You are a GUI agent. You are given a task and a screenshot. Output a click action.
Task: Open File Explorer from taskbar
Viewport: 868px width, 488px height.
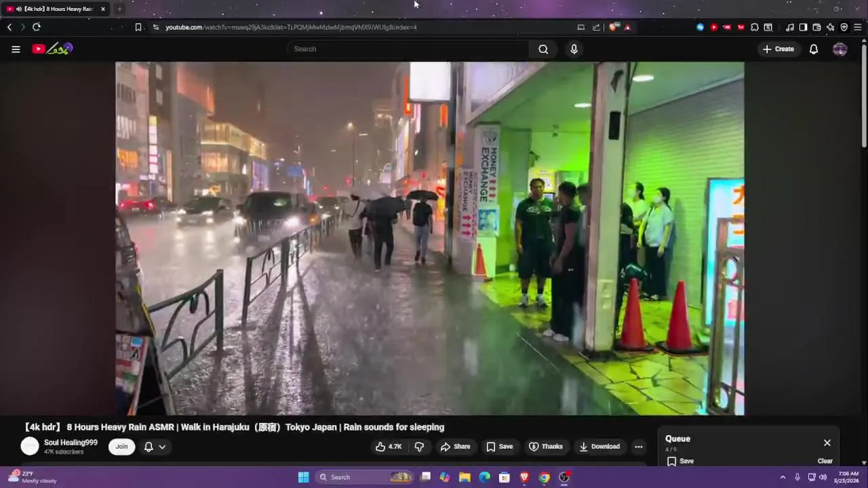465,477
